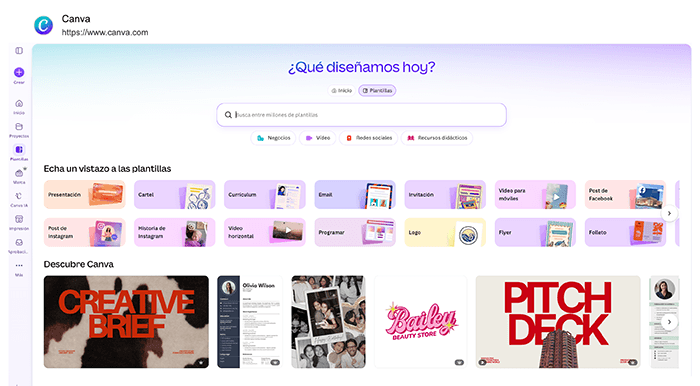Open the Pitch Deck template thumbnail
Viewport: 700px width, 386px height.
click(558, 322)
